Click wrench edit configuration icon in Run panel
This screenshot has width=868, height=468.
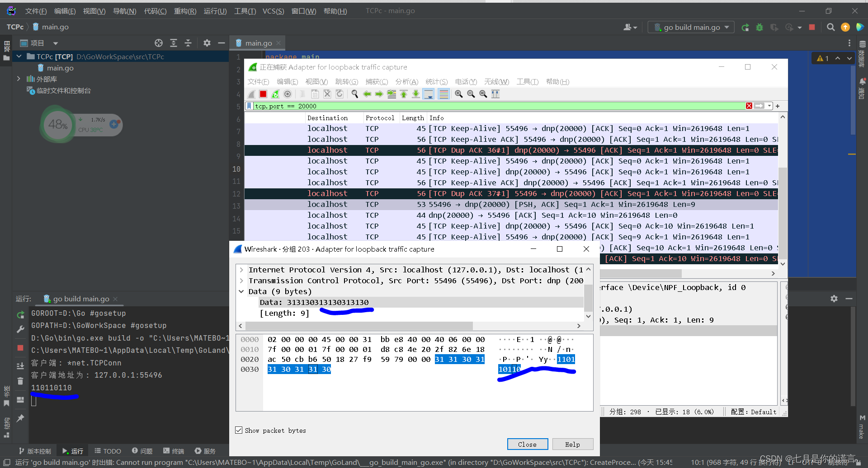click(x=20, y=329)
